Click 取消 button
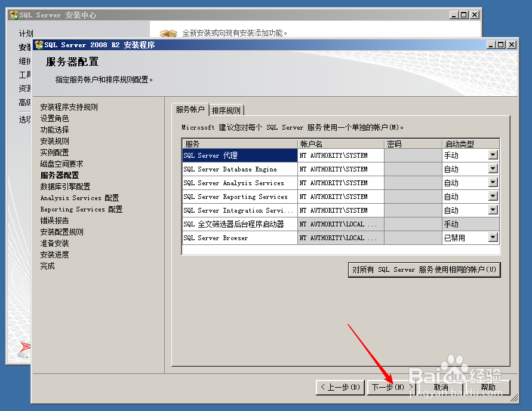Image resolution: width=532 pixels, height=411 pixels. [x=441, y=387]
